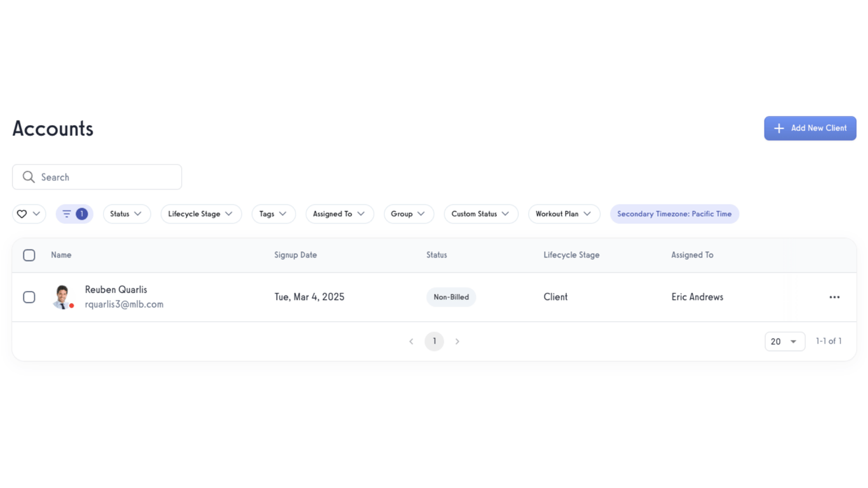Open the three-dot menu for Reuben Quarlis
Viewport: 868px width, 488px height.
(x=834, y=297)
